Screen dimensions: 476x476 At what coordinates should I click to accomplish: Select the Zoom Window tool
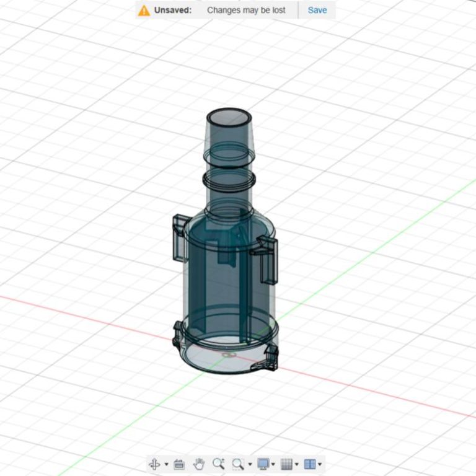pyautogui.click(x=237, y=464)
